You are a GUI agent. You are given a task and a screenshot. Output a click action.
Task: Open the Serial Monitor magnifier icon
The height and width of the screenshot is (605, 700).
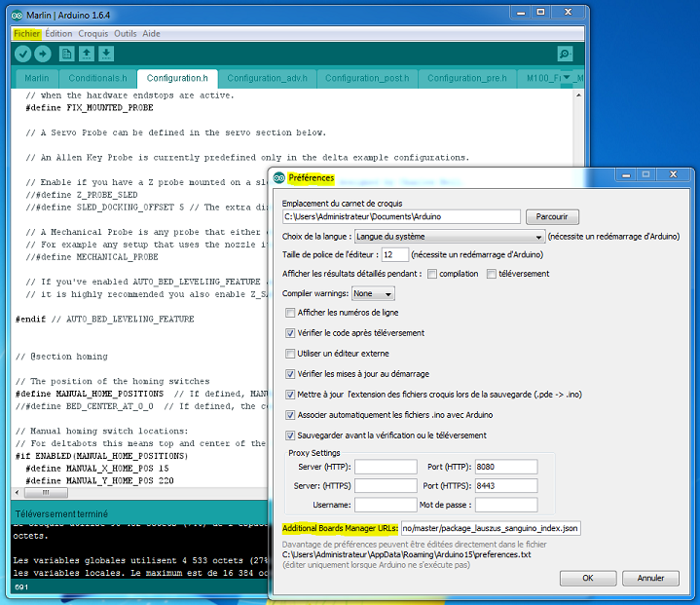point(565,54)
